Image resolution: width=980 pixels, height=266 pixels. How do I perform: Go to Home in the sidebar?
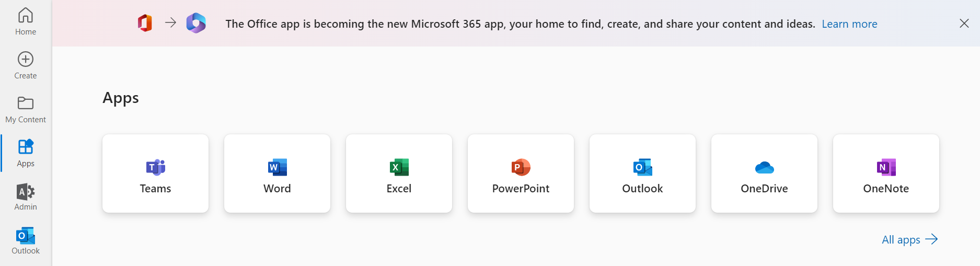pos(26,21)
